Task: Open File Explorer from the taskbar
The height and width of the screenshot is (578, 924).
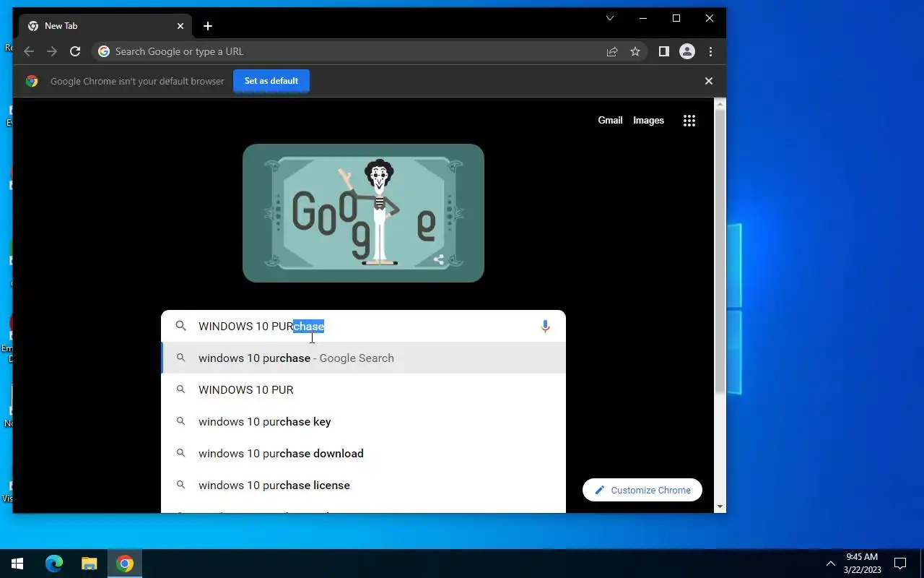Action: (89, 564)
